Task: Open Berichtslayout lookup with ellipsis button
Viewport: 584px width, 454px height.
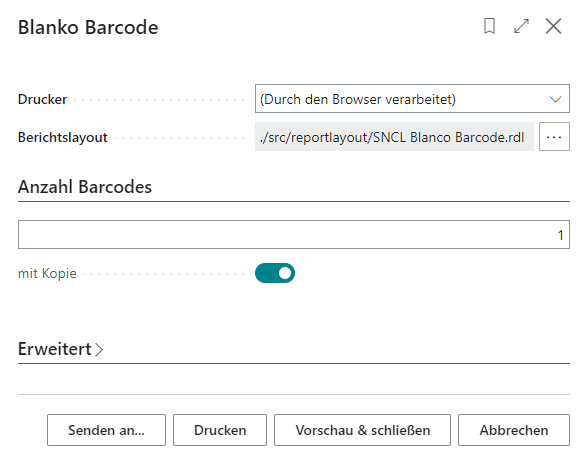Action: click(554, 137)
